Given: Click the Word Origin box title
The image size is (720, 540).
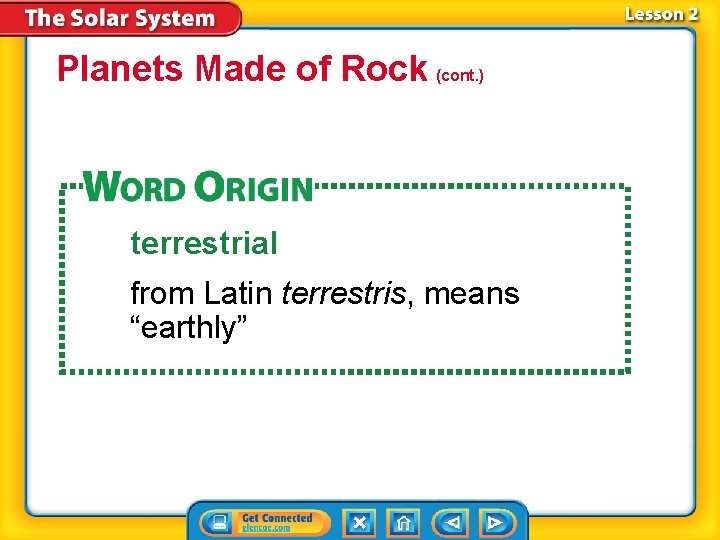Looking at the screenshot, I should [x=198, y=186].
